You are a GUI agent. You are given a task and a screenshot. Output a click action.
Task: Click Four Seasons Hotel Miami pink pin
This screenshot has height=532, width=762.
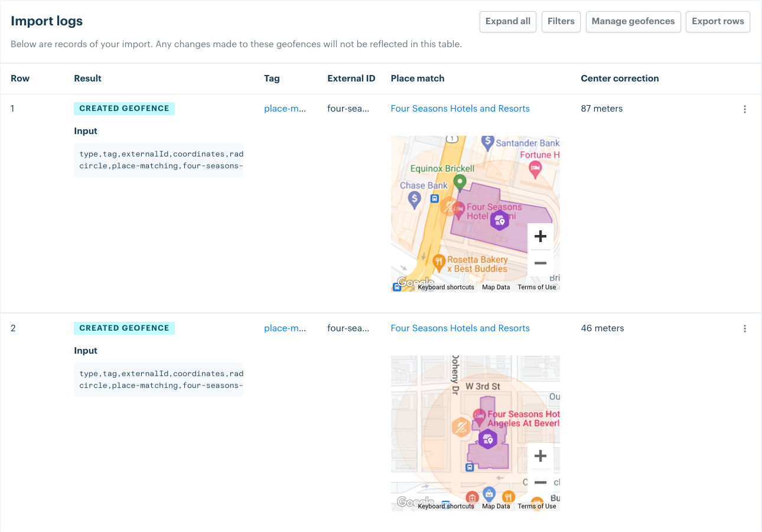click(x=458, y=210)
